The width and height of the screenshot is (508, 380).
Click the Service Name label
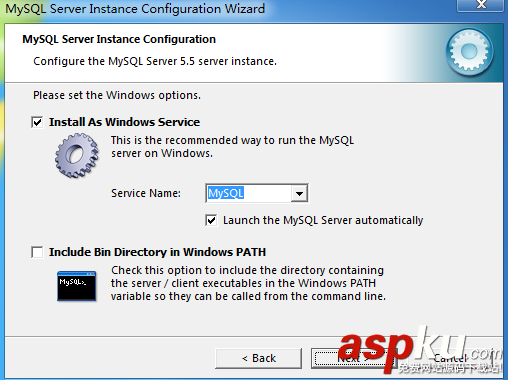click(x=146, y=193)
